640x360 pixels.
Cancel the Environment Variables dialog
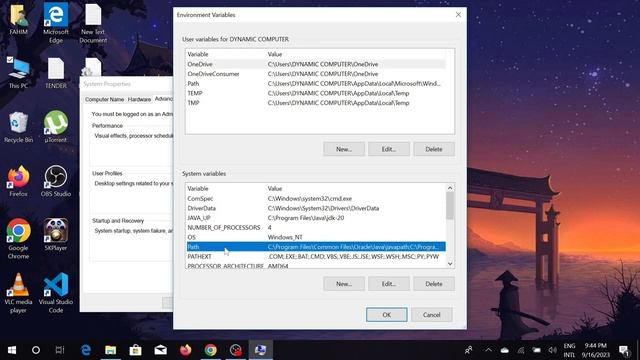tap(431, 315)
